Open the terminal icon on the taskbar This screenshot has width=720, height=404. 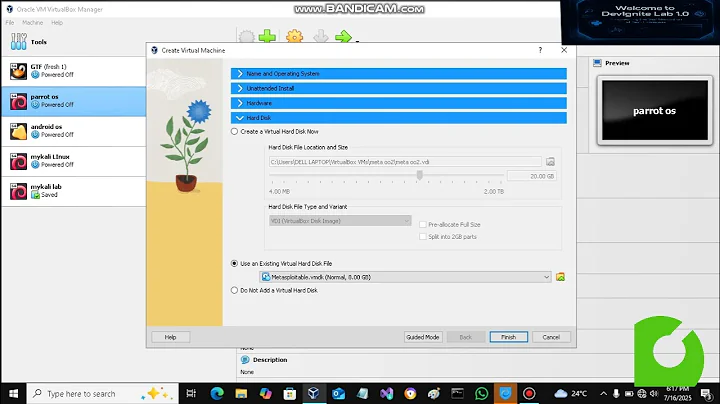457,393
